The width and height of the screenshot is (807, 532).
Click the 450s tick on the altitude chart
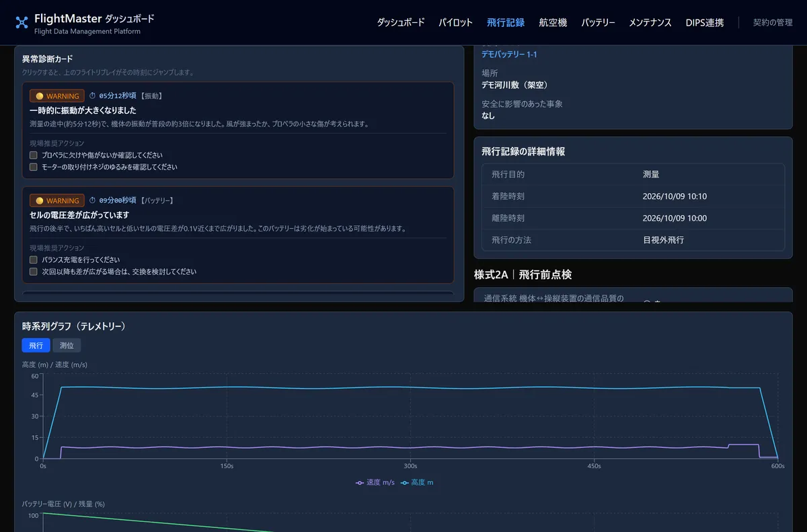tap(594, 465)
